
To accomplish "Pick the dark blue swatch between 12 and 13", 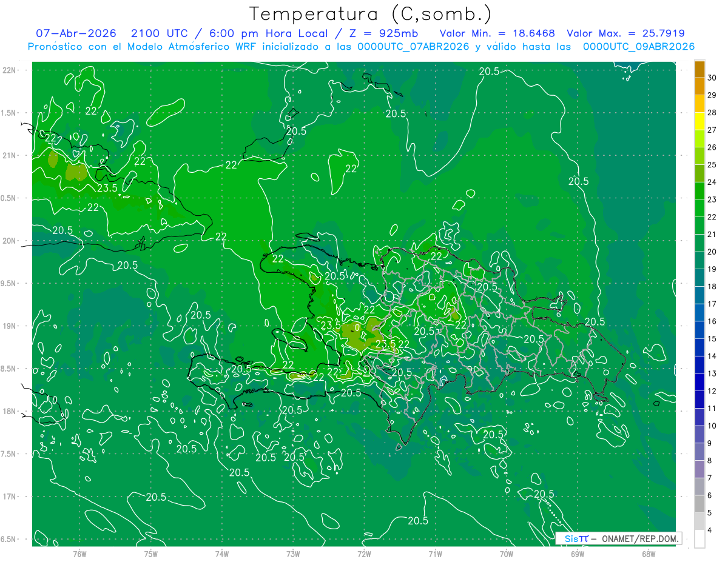I will click(x=699, y=382).
